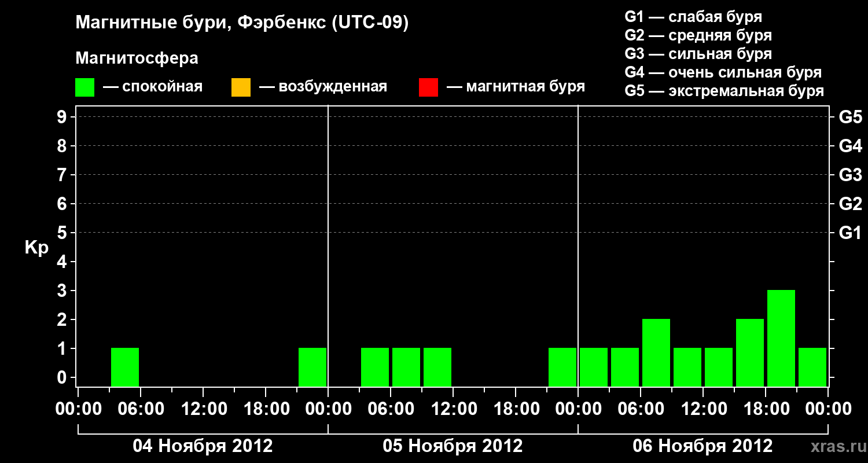868x463 pixels.
Task: Click the '— спокойная' legend label
Action: pyautogui.click(x=153, y=87)
